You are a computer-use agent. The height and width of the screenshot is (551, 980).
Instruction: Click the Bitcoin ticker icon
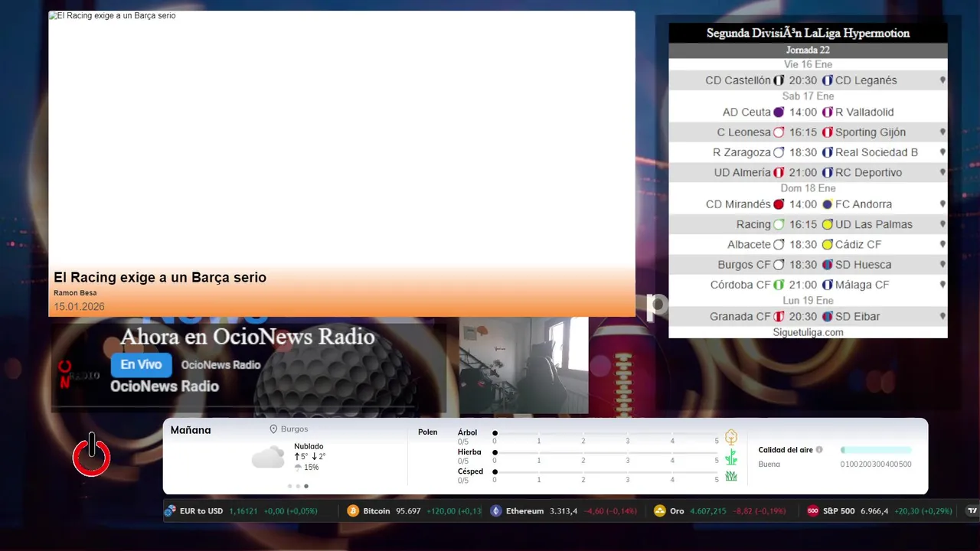[353, 511]
